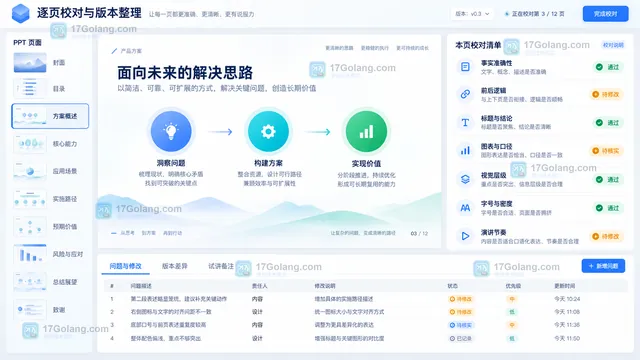Click the 完成校对 button
The image size is (640, 360).
pyautogui.click(x=605, y=14)
